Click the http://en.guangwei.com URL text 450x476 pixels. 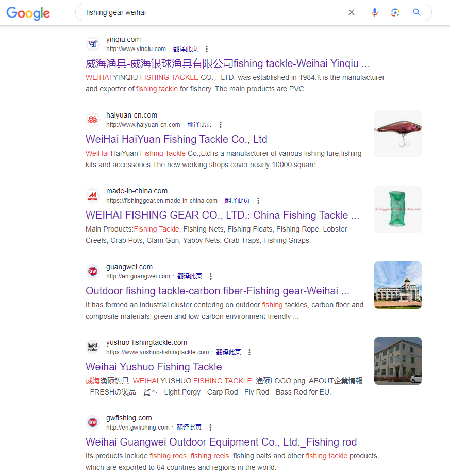[138, 276]
